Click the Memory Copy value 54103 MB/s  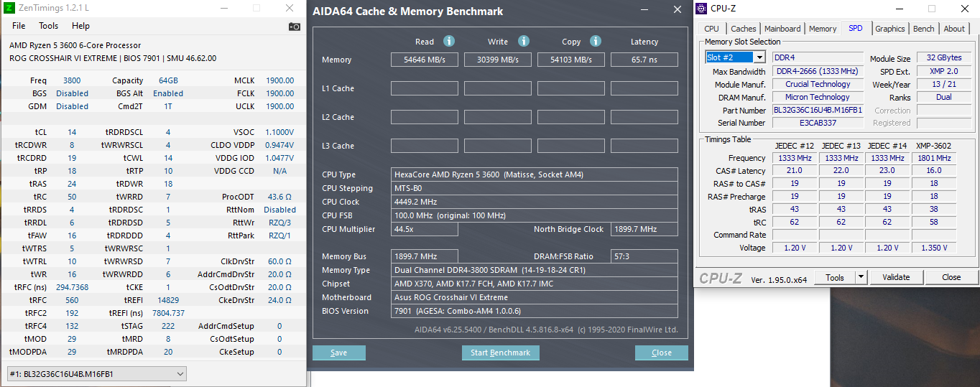[x=571, y=60]
